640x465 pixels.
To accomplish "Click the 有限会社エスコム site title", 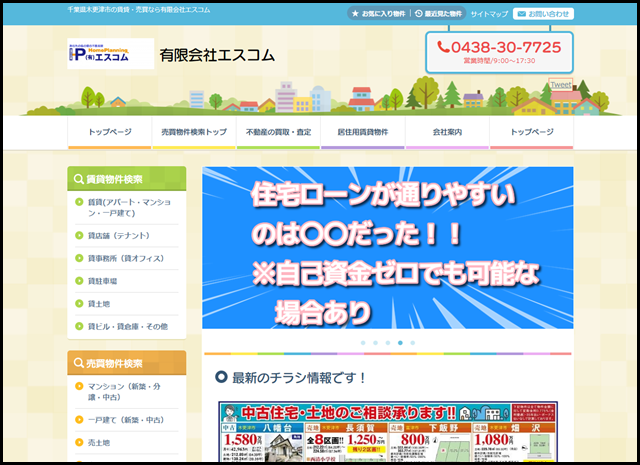I will 217,55.
